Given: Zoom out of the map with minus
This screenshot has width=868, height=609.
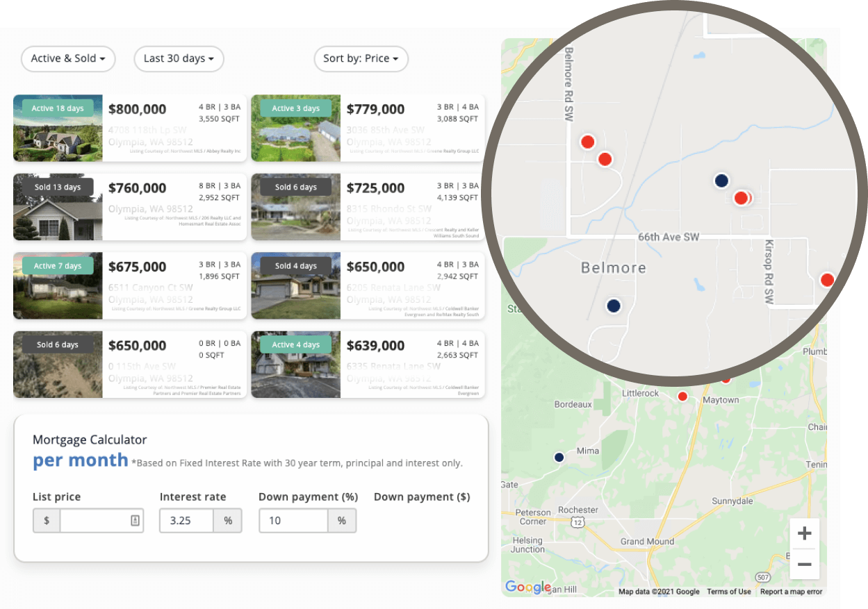Looking at the screenshot, I should point(805,564).
